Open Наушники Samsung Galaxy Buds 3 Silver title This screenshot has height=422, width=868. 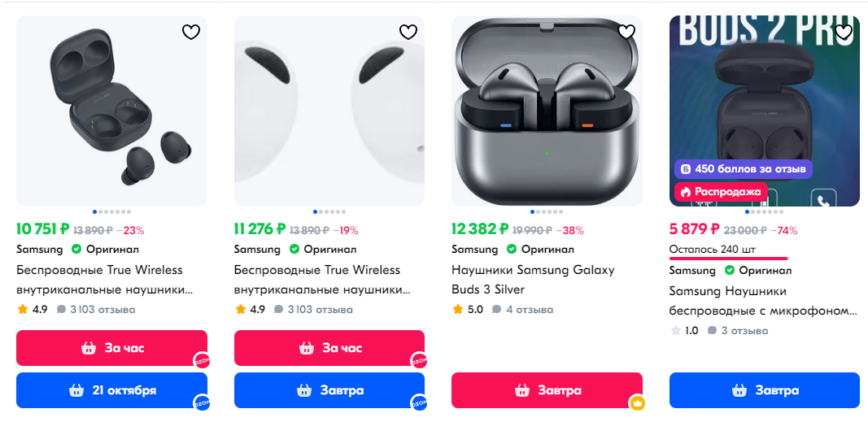[x=533, y=280]
